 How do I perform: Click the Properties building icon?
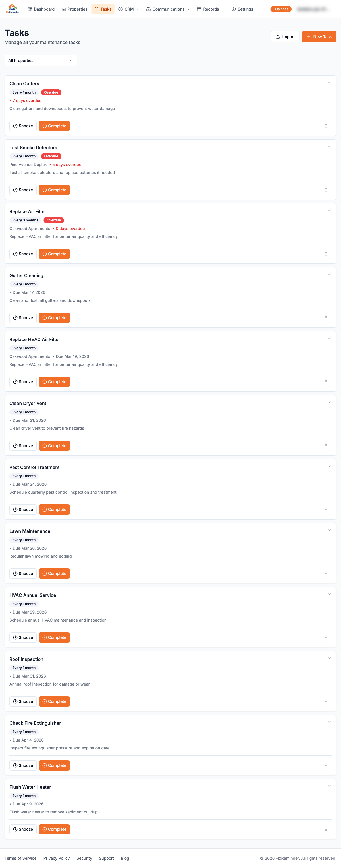pyautogui.click(x=63, y=9)
